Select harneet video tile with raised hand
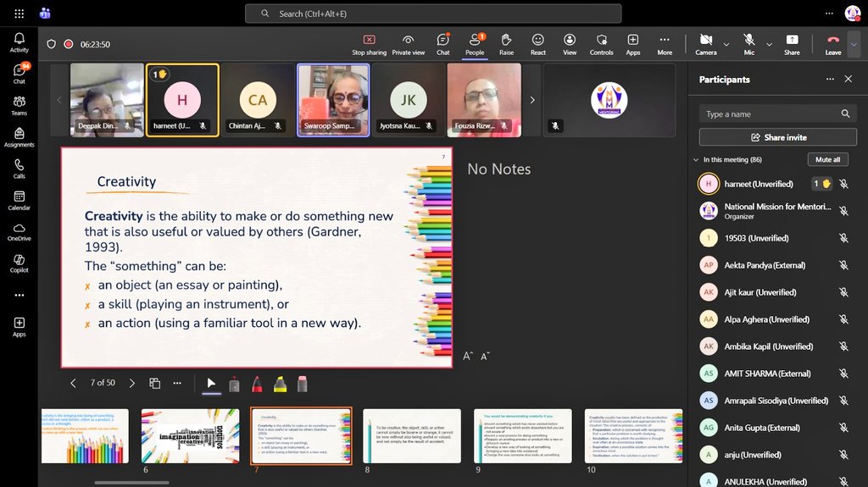868x487 pixels. pos(182,100)
